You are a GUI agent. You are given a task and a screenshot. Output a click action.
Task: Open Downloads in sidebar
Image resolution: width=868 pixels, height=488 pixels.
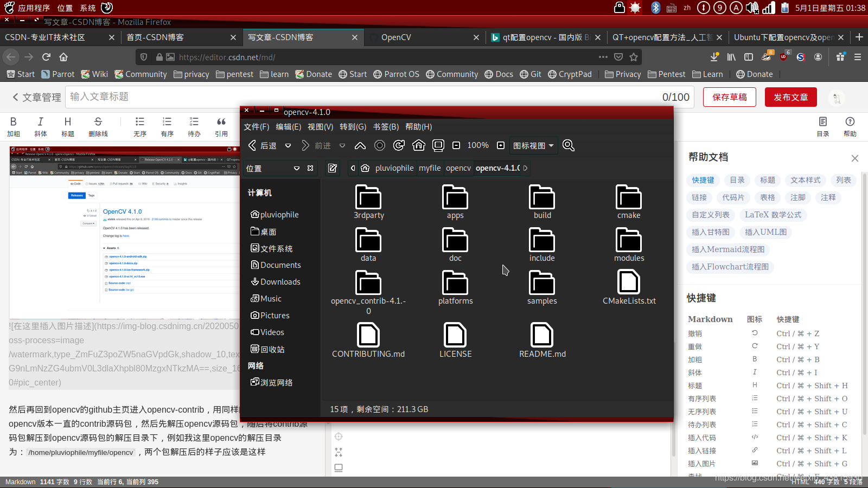(x=275, y=281)
